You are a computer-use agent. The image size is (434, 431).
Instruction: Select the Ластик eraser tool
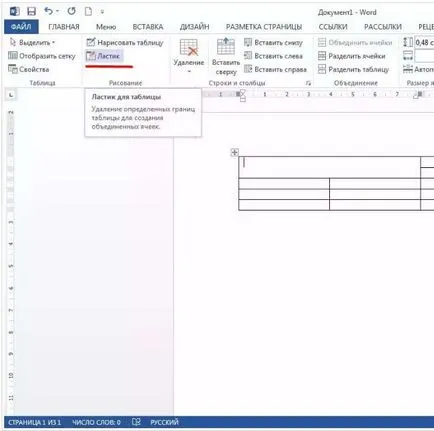[x=103, y=56]
